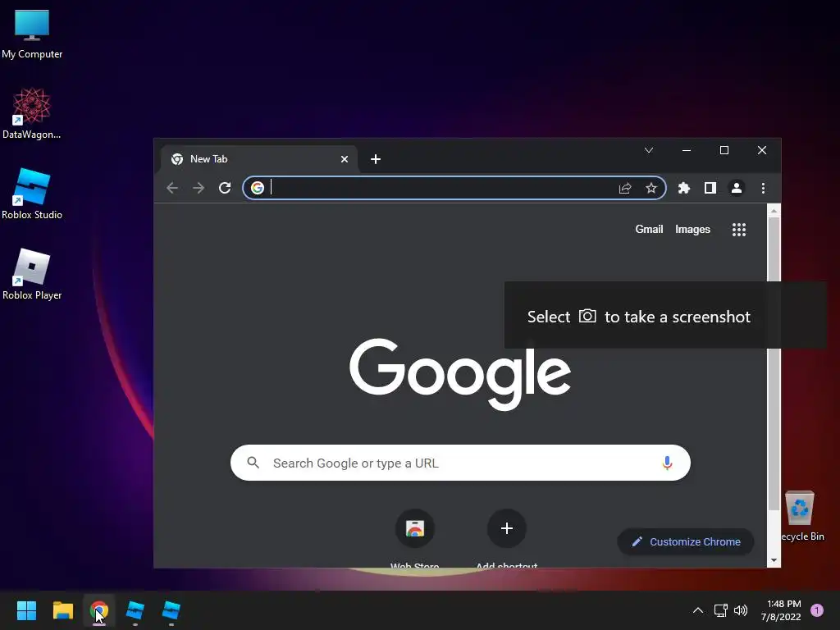Select the Roblox Studio desktop shortcut
The height and width of the screenshot is (630, 840).
click(x=32, y=194)
